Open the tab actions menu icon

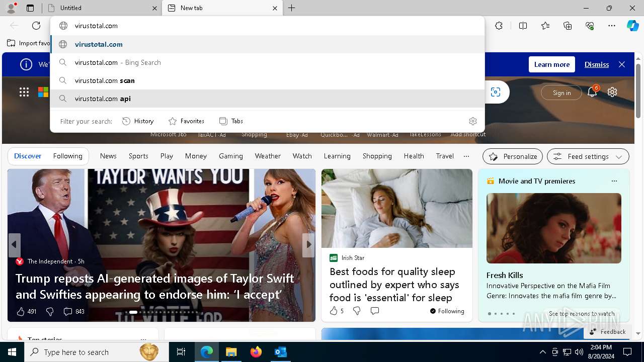tap(30, 8)
